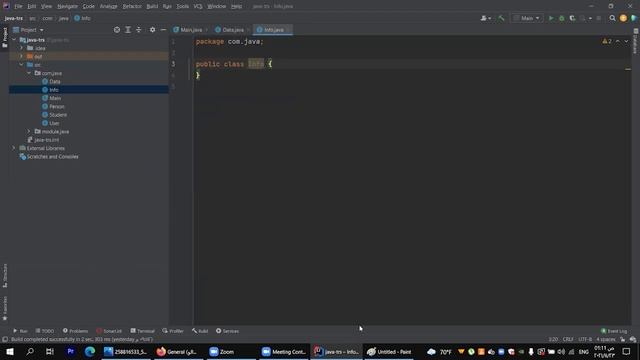Hide the Project tool window

click(x=163, y=30)
